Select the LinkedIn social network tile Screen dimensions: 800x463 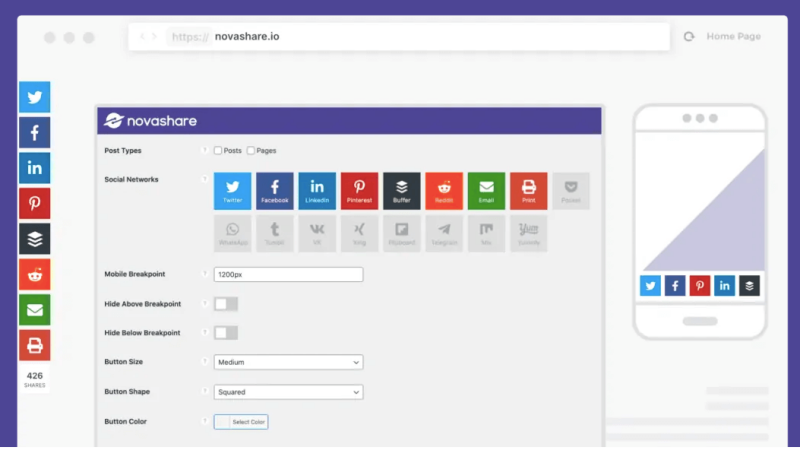pyautogui.click(x=317, y=191)
